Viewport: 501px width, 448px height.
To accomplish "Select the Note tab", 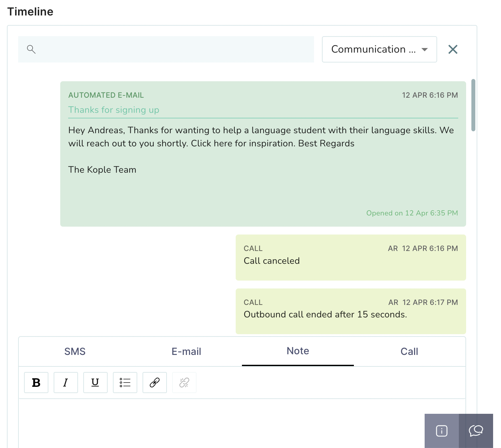I will [x=298, y=351].
